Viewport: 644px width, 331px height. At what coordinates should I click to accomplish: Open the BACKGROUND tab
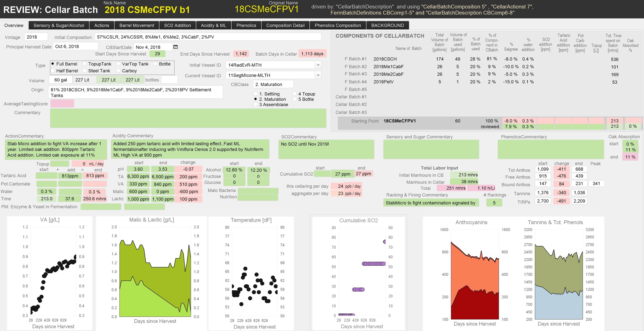click(387, 25)
